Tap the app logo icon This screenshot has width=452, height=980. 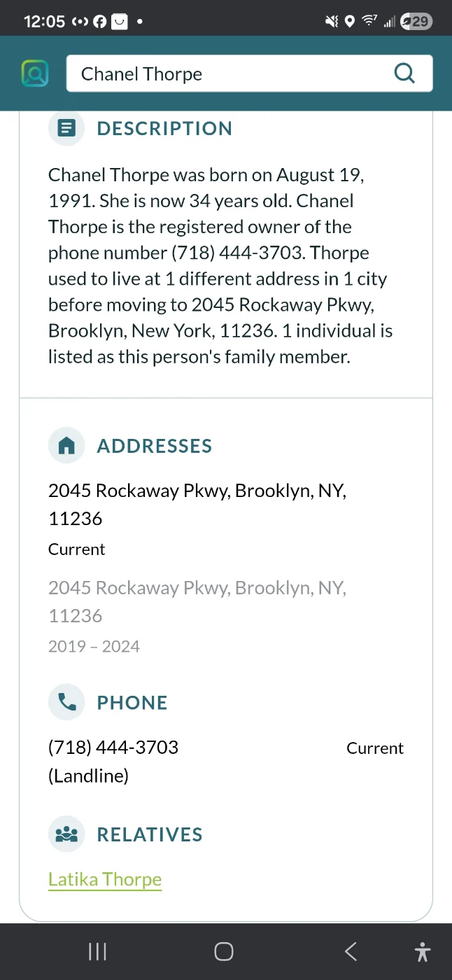[34, 73]
